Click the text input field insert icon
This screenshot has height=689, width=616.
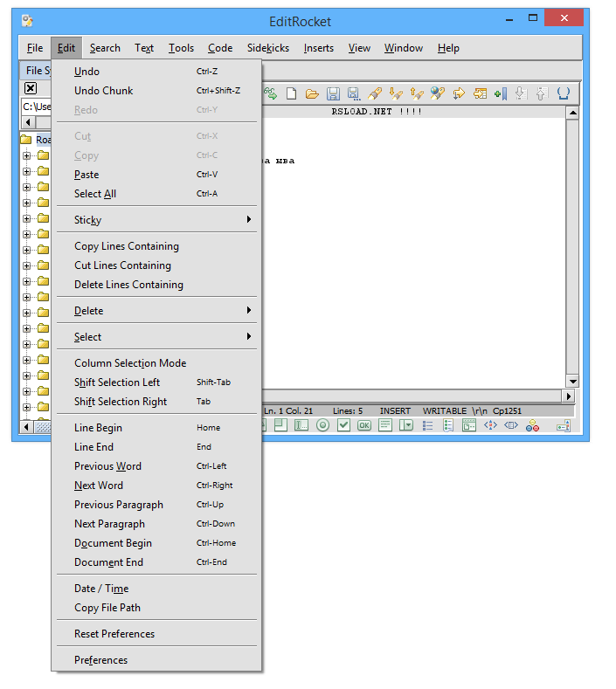pyautogui.click(x=301, y=425)
